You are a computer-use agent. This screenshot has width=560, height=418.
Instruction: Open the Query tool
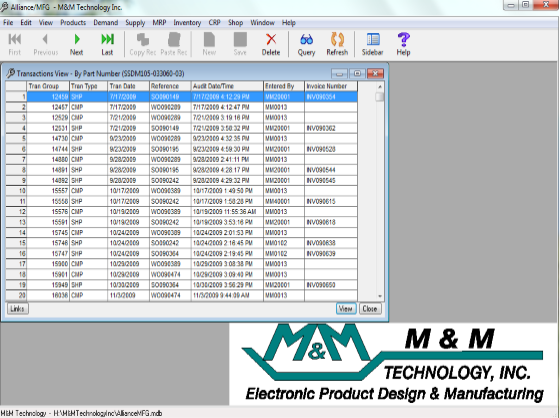click(306, 44)
